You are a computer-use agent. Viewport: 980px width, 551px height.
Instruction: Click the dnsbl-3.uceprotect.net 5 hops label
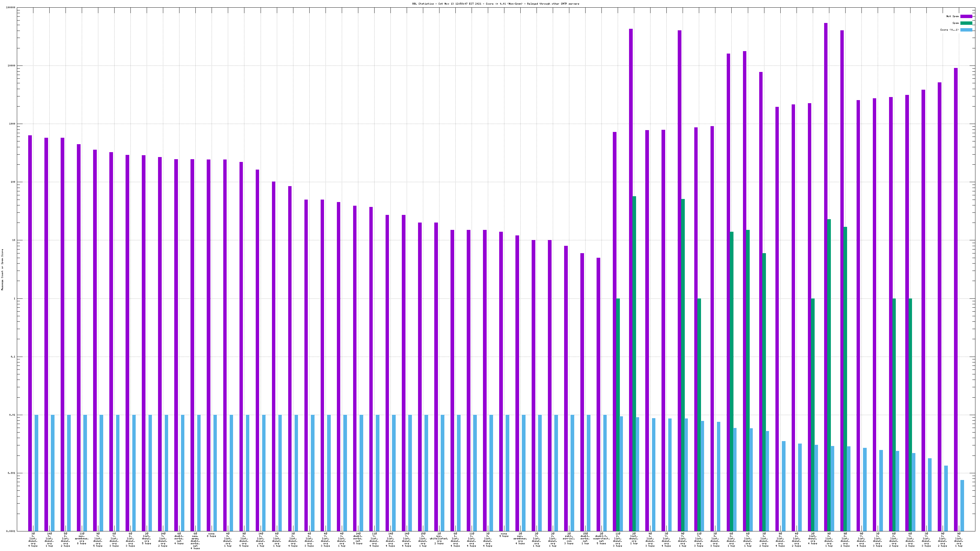[x=601, y=538]
